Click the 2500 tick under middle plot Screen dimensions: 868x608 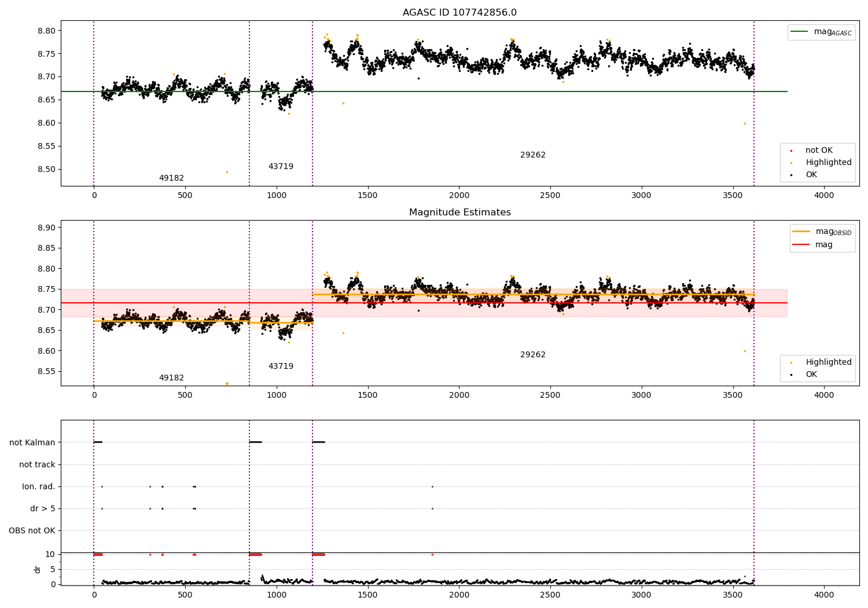pyautogui.click(x=550, y=395)
